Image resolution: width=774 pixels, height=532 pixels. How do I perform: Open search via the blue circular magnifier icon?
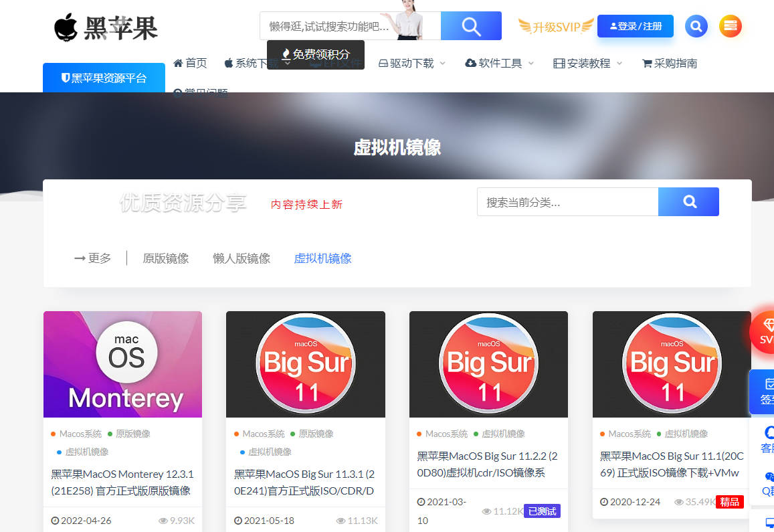point(696,26)
